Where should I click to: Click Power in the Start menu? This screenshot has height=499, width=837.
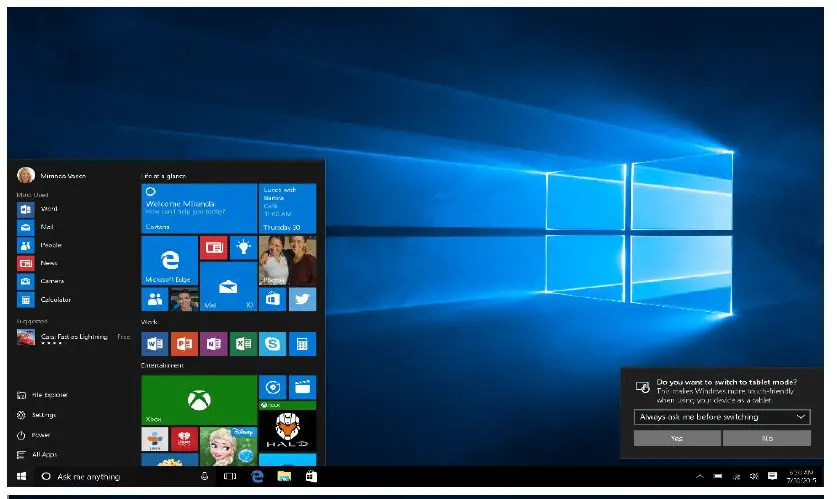pos(34,435)
